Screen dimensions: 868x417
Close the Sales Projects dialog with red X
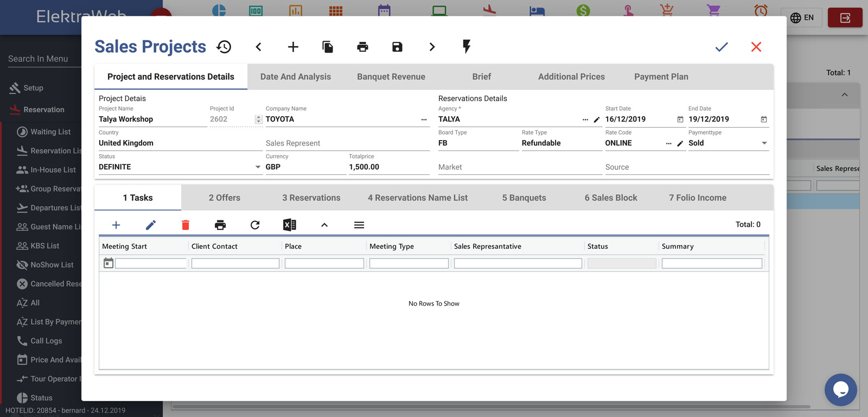[x=756, y=47]
